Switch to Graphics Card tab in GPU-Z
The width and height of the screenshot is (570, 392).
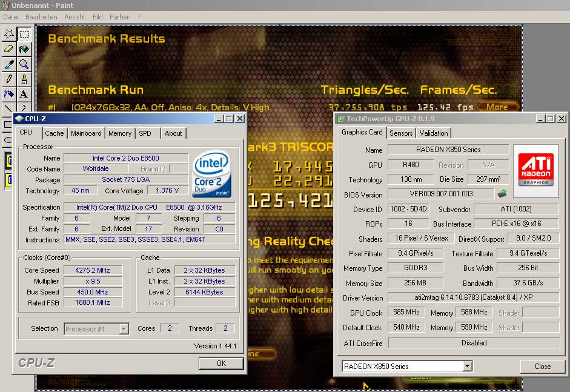point(362,132)
